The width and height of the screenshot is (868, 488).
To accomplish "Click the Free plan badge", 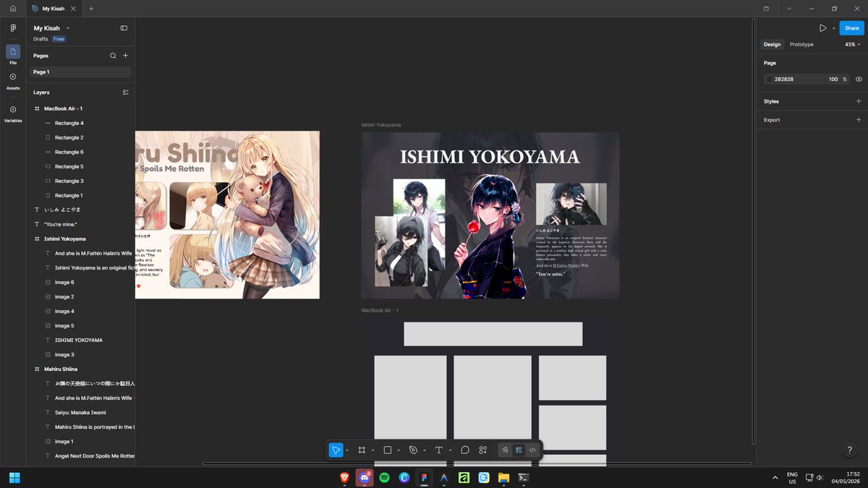I will click(x=59, y=39).
